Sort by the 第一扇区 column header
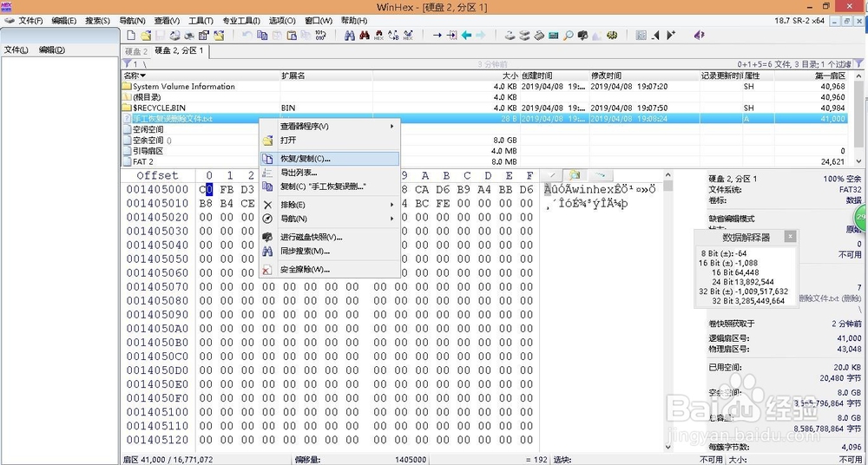 point(811,75)
